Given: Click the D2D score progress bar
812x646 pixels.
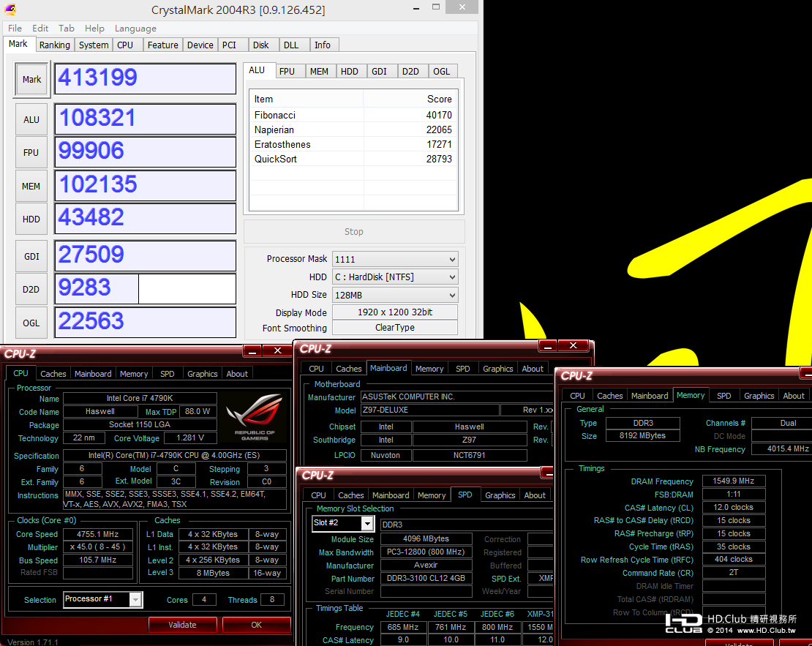Looking at the screenshot, I should point(146,289).
